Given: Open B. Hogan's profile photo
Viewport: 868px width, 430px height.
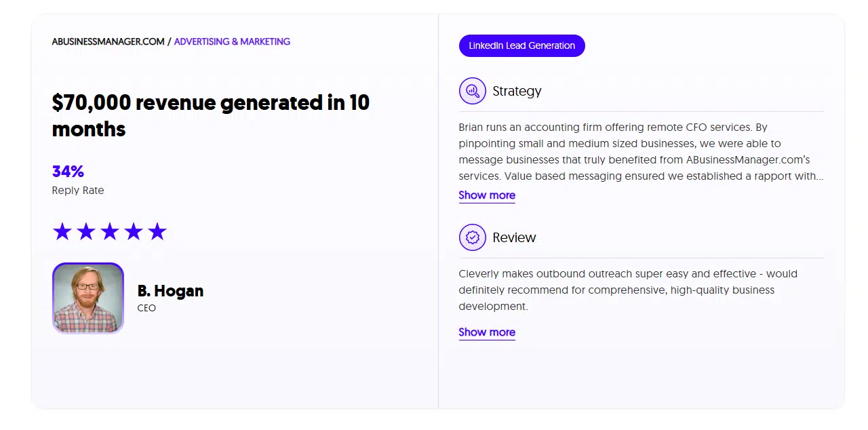Looking at the screenshot, I should coord(88,298).
